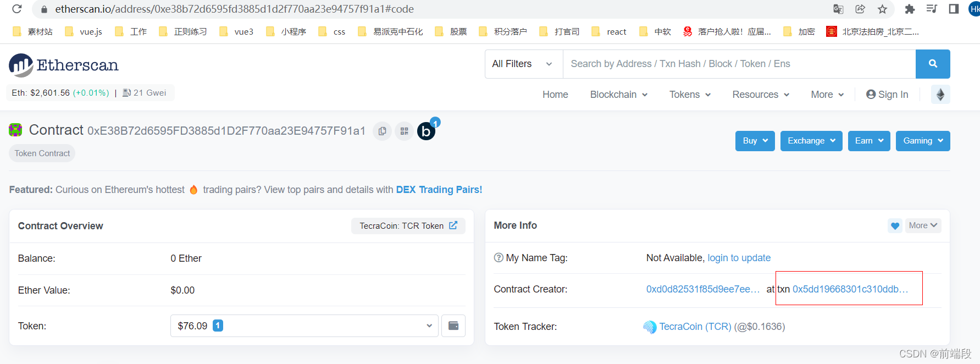980x364 pixels.
Task: Open the vue.js bookmark folder
Action: (x=84, y=31)
